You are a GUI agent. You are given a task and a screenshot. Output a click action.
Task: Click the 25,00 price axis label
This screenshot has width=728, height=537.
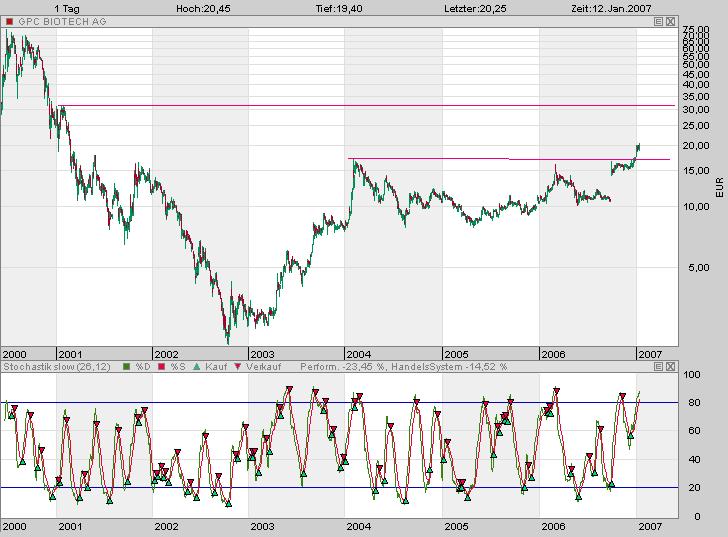click(x=696, y=126)
